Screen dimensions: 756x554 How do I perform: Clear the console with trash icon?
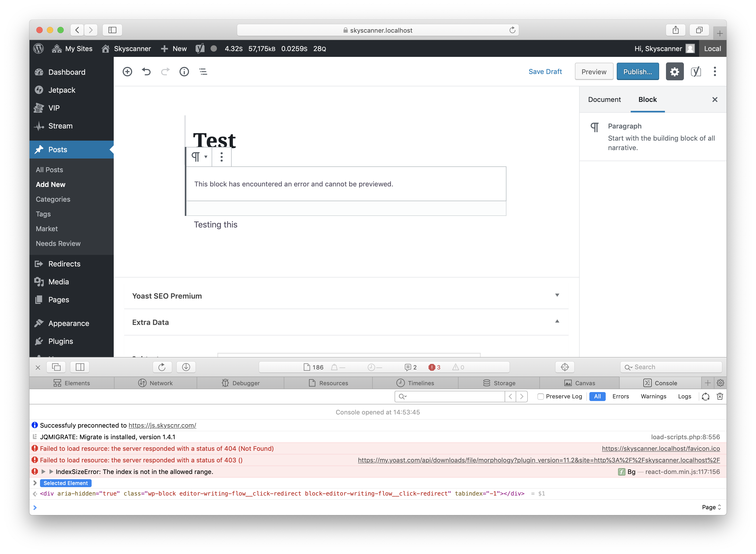coord(720,396)
